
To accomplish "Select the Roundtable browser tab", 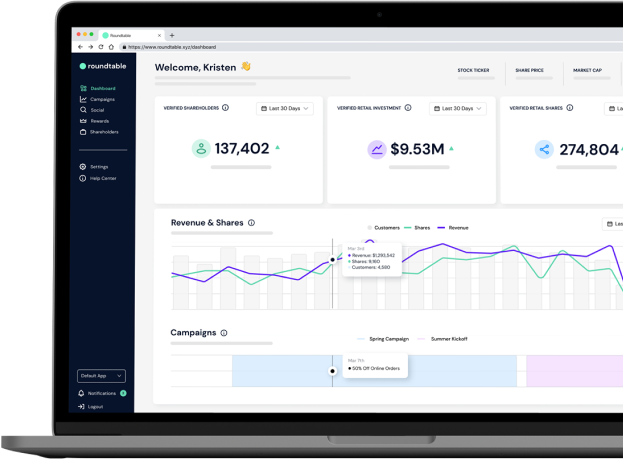I will coord(132,35).
